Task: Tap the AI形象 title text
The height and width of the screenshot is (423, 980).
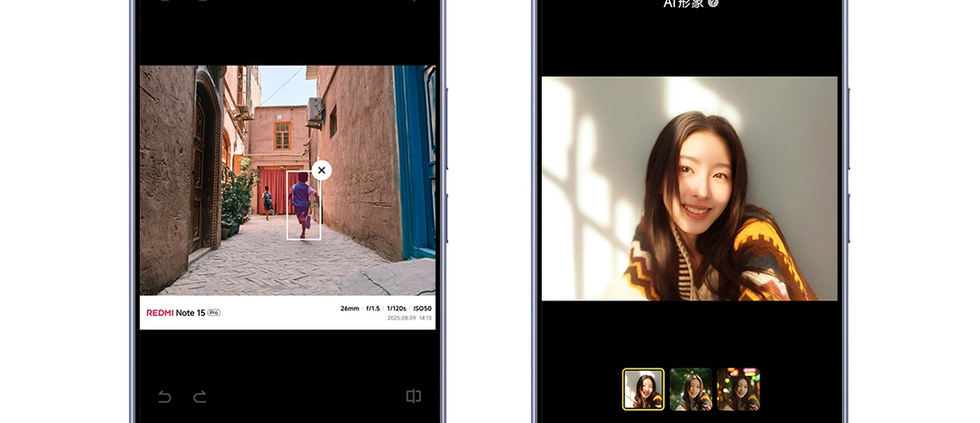Action: pos(684,4)
